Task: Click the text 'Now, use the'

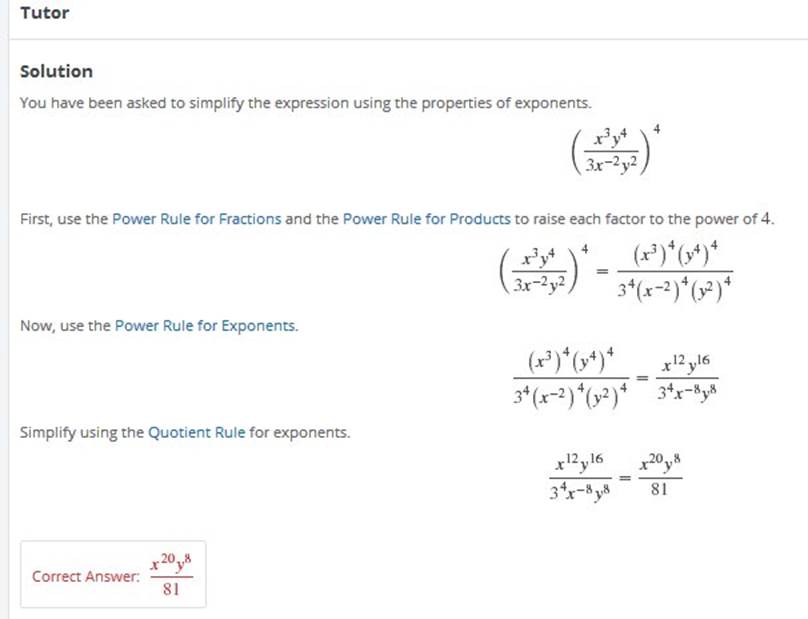Action: coord(65,326)
